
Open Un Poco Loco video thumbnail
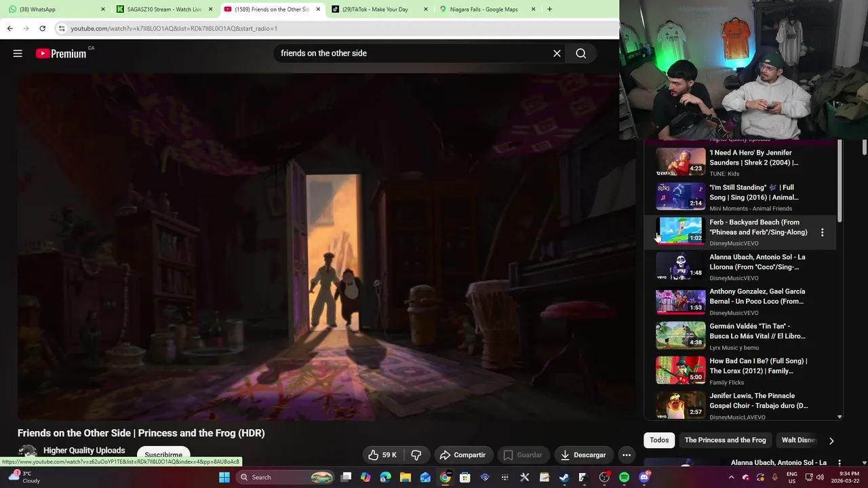680,301
